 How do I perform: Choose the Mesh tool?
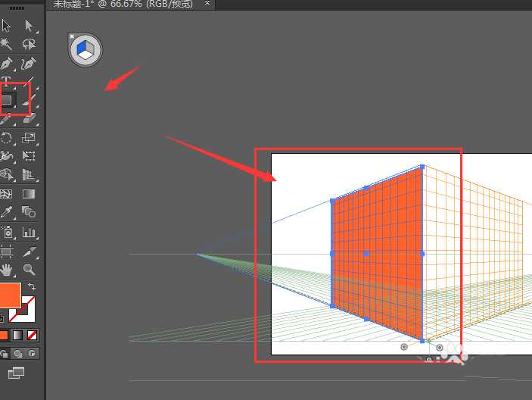tap(6, 194)
